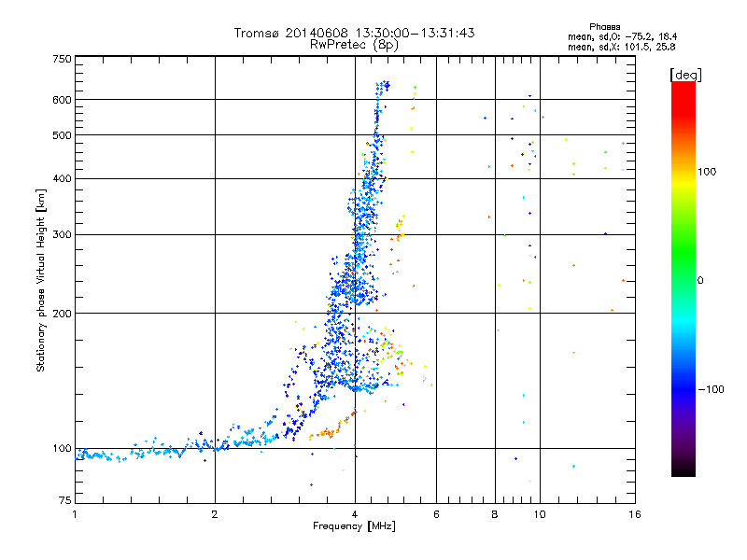Click the y-axis label '75'

click(x=65, y=500)
